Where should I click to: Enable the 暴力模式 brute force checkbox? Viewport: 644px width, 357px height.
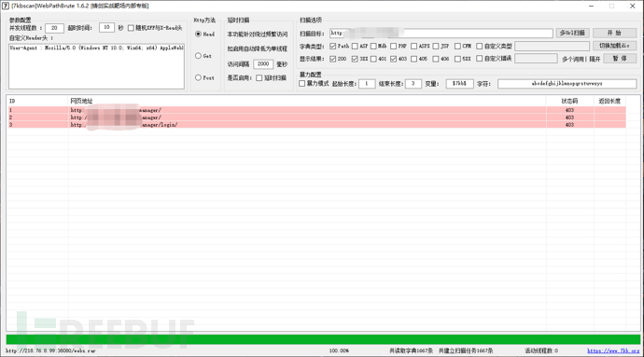click(x=301, y=83)
